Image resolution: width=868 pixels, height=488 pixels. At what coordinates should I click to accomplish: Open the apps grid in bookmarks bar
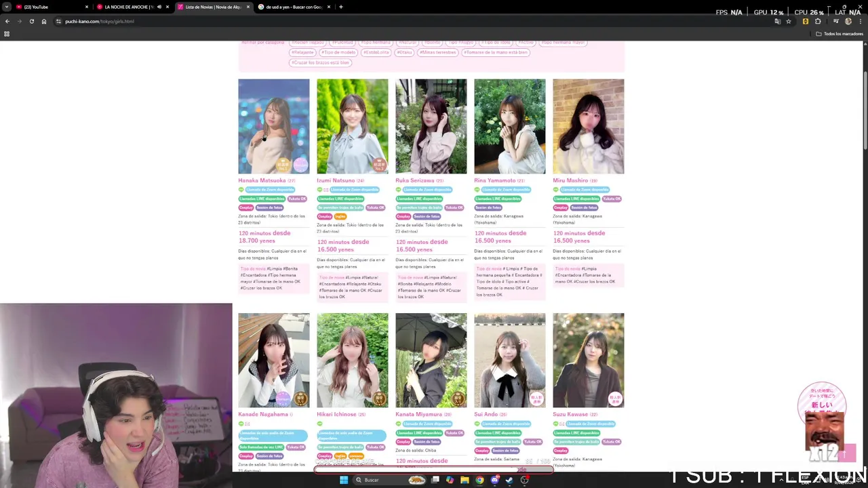[x=7, y=33]
